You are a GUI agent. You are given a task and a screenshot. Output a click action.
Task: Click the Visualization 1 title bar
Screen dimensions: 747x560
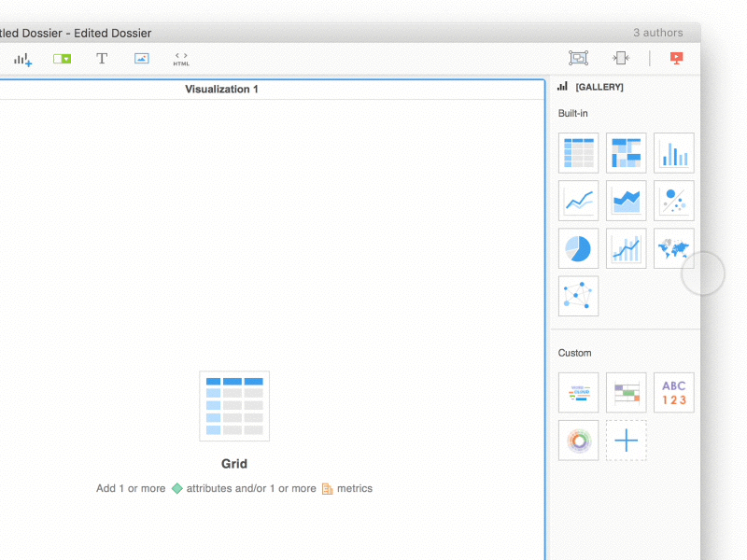point(221,90)
